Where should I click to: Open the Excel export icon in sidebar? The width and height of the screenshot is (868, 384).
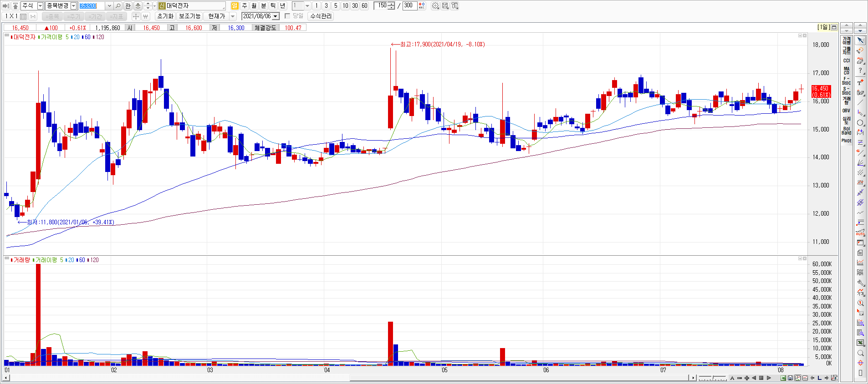click(x=860, y=343)
